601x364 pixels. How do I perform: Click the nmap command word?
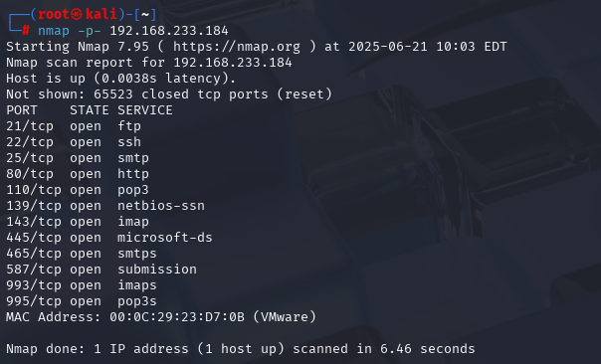54,31
